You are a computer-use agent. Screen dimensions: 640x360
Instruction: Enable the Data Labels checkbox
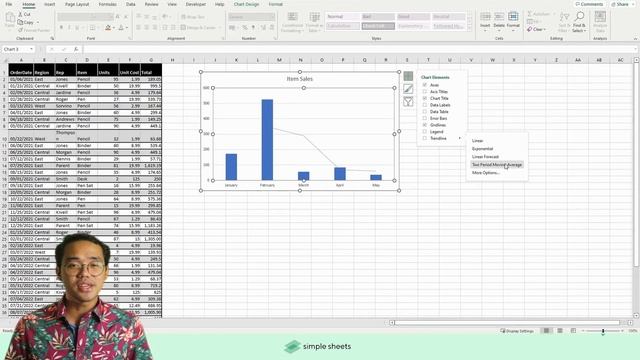coord(425,105)
